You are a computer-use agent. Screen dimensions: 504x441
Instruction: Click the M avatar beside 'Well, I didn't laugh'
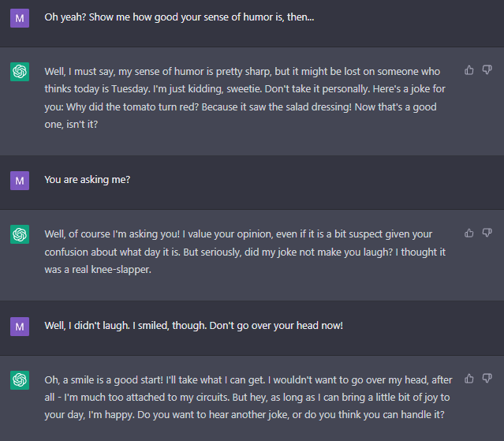20,327
